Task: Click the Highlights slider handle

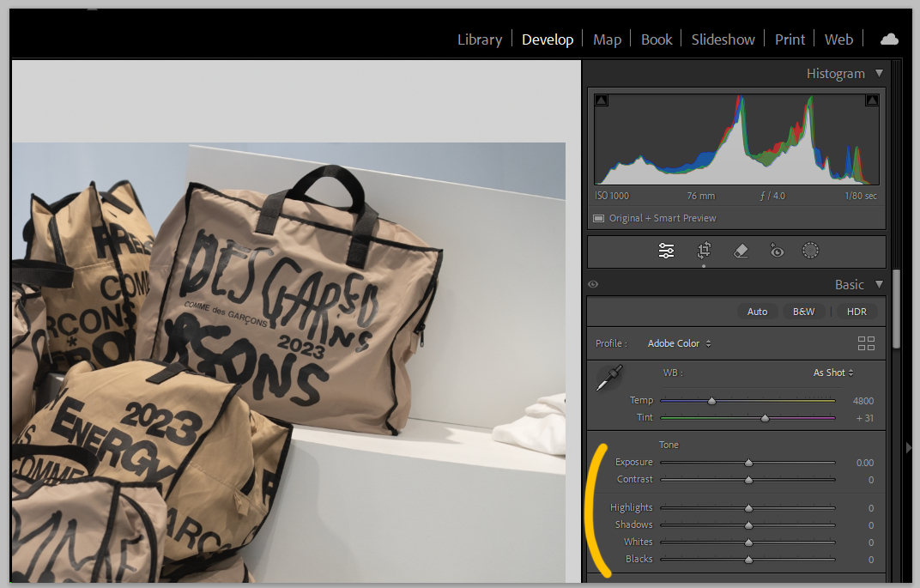Action: point(748,508)
